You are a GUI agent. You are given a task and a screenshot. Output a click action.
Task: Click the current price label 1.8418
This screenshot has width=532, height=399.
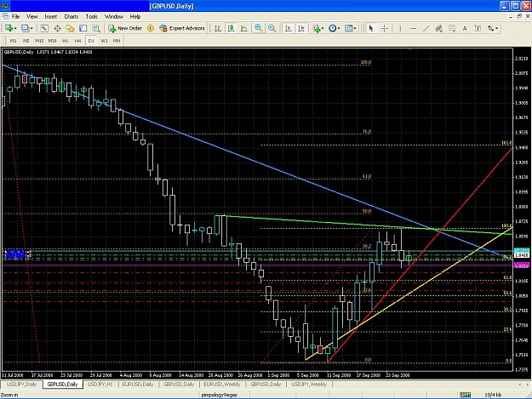pyautogui.click(x=522, y=255)
